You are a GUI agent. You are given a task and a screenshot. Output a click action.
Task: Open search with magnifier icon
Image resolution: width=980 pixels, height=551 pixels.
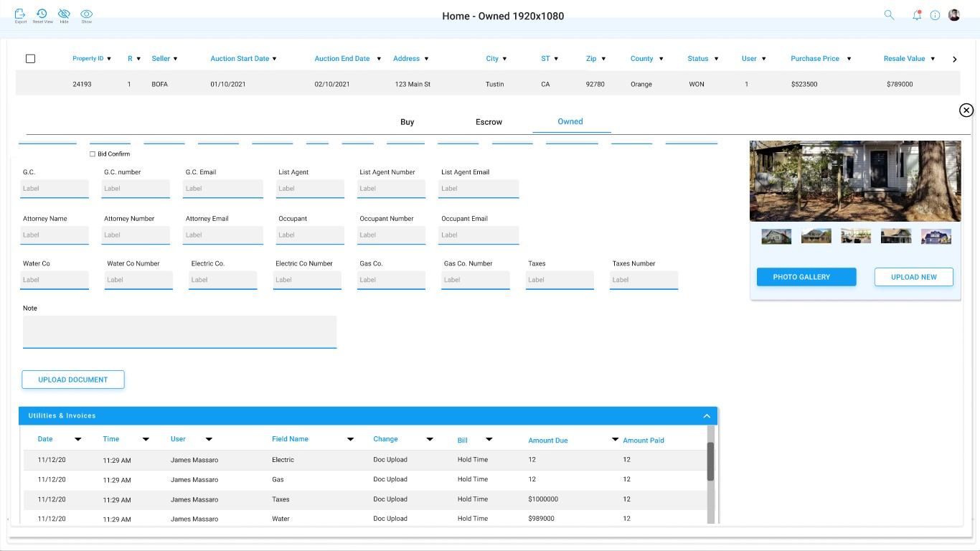point(889,14)
